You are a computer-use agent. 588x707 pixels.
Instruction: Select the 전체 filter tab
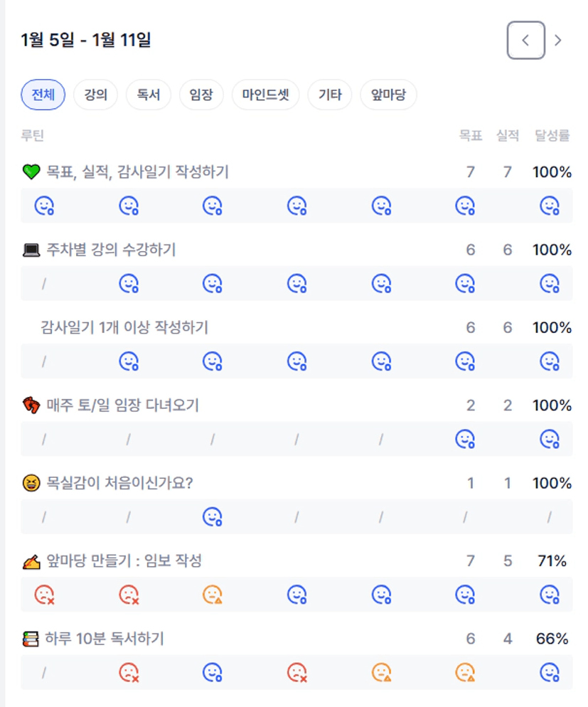(43, 95)
